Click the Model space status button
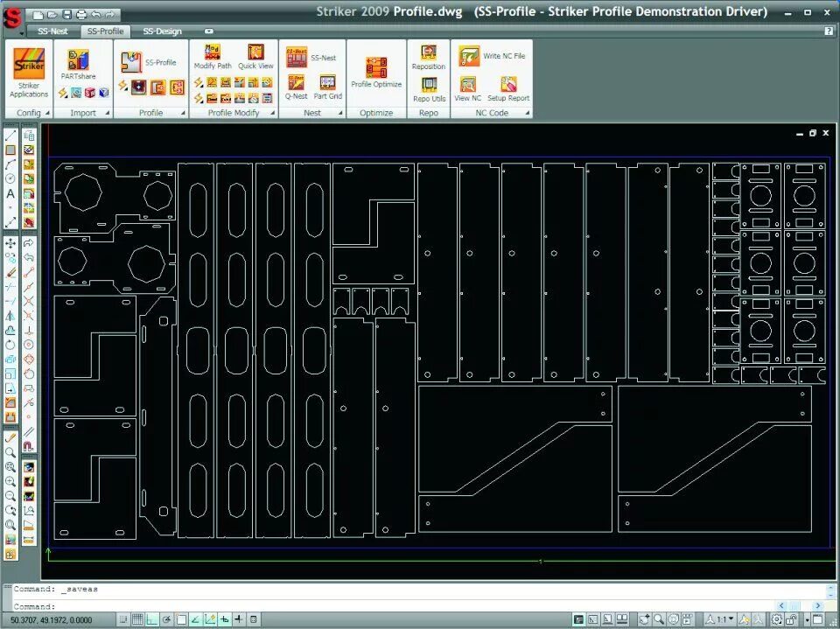 pos(578,620)
